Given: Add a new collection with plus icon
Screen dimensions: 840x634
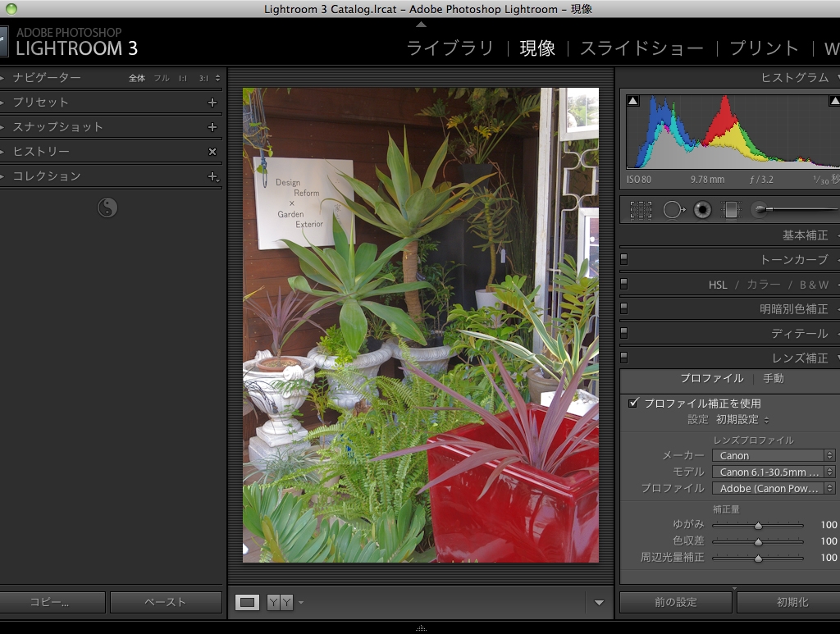Looking at the screenshot, I should point(213,176).
